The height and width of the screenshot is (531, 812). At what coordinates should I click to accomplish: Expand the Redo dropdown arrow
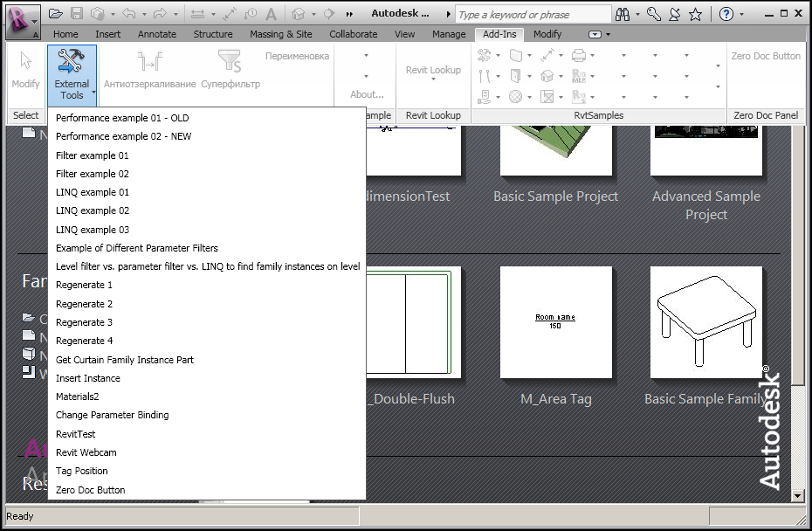tap(175, 14)
